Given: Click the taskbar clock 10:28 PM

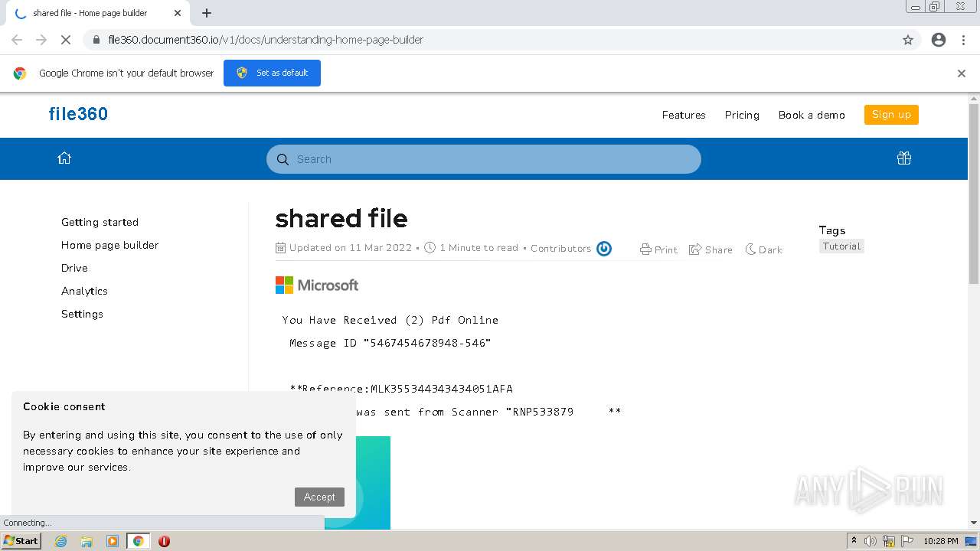Looking at the screenshot, I should point(940,541).
